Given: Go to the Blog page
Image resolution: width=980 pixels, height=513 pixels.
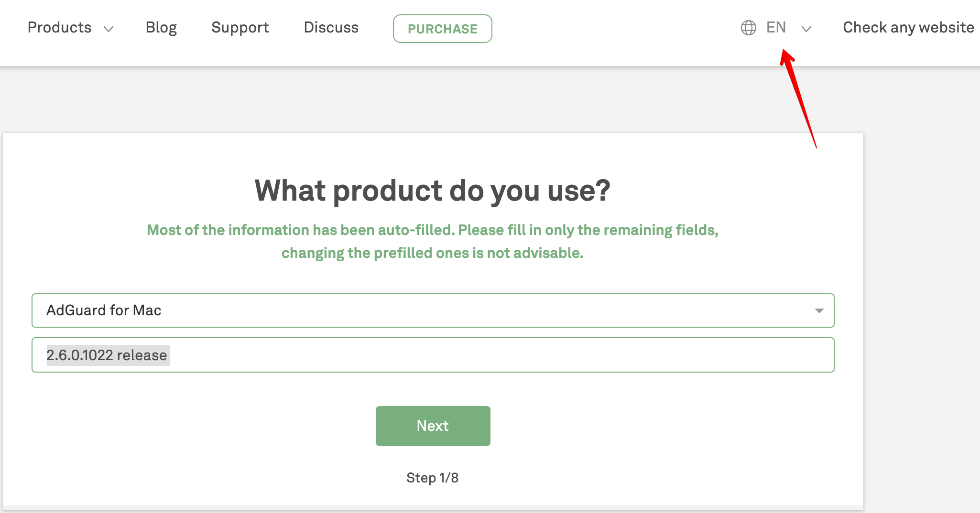Looking at the screenshot, I should pos(161,28).
